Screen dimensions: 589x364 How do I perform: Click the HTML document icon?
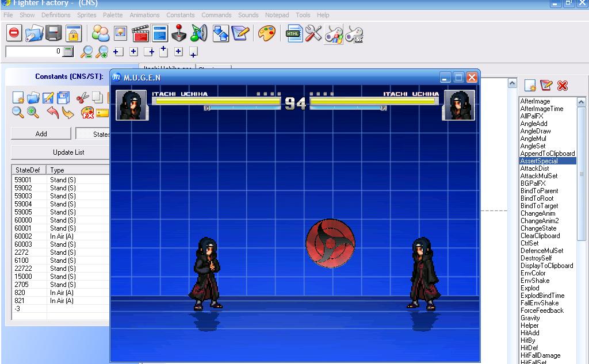click(x=294, y=33)
